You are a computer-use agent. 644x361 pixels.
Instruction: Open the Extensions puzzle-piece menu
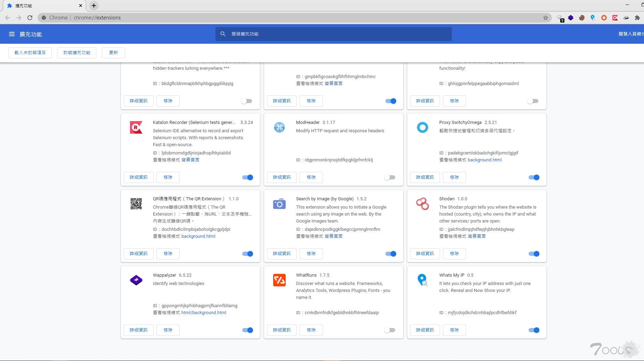(637, 18)
